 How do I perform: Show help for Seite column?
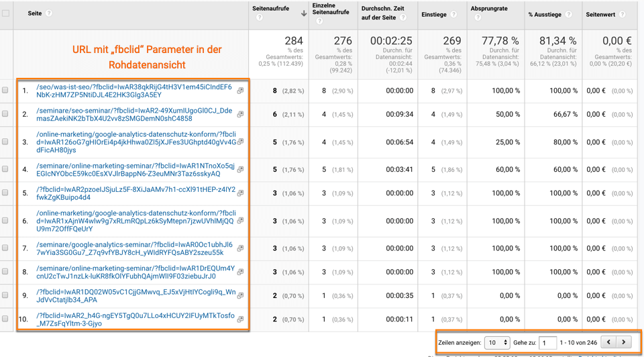(49, 13)
